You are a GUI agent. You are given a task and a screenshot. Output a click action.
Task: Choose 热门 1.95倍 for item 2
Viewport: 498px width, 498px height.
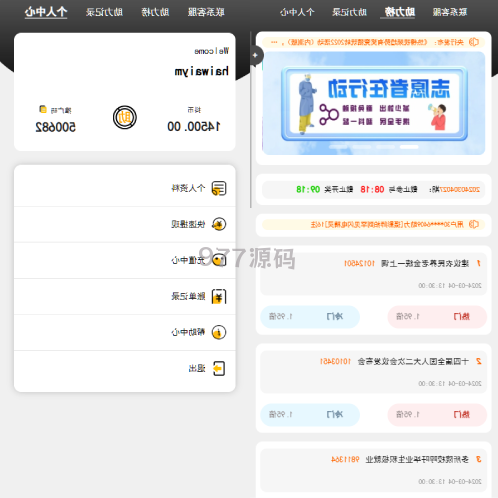click(x=437, y=415)
